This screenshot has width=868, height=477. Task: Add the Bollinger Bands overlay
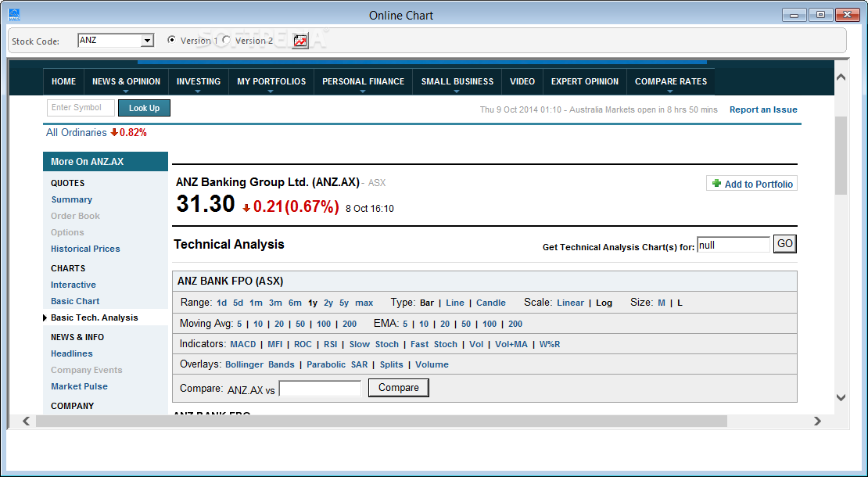point(260,364)
